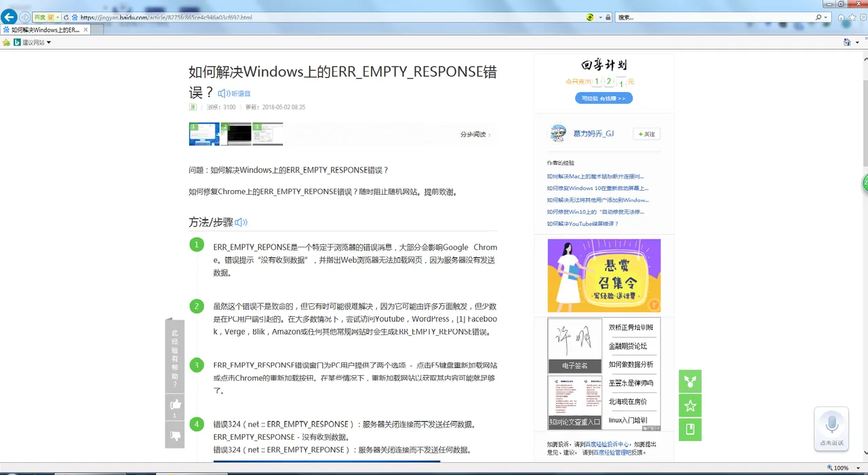
Task: Click the blue 写经验 有钱赚 button
Action: tap(604, 98)
